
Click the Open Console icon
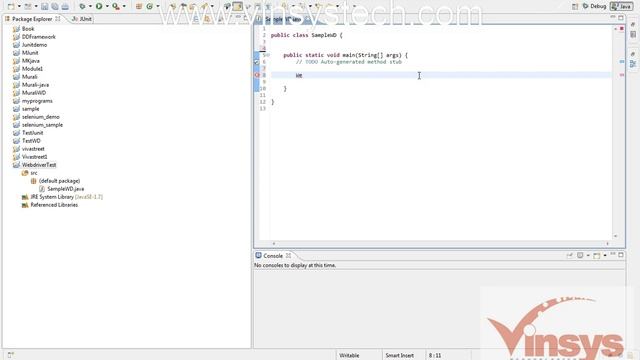point(597,256)
